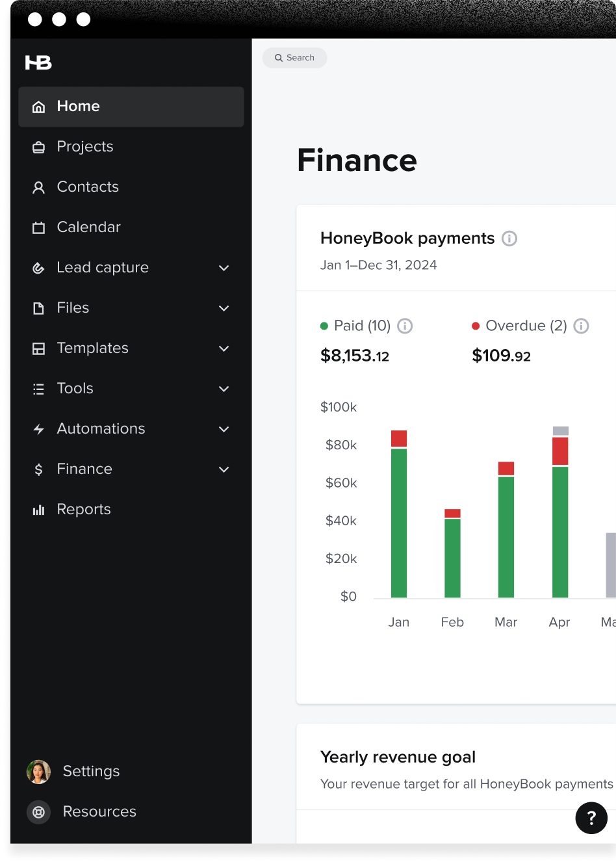Image resolution: width=616 pixels, height=864 pixels.
Task: Click the user avatar beside Settings
Action: pyautogui.click(x=38, y=772)
